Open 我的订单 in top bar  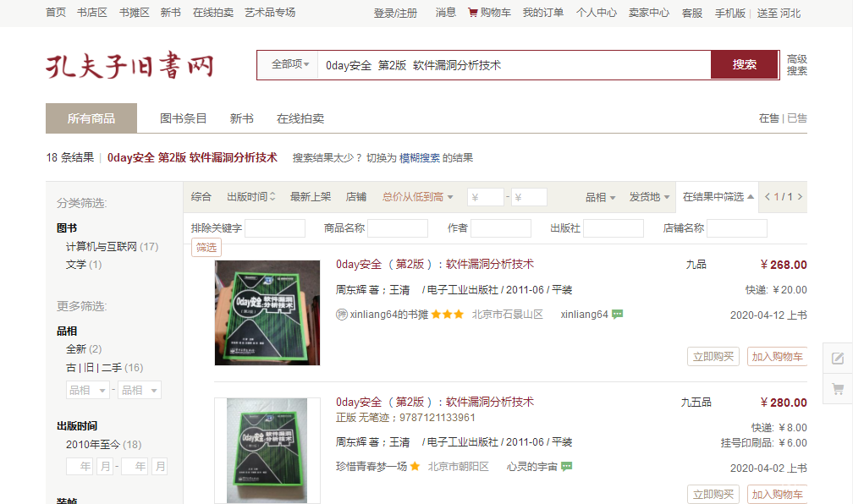(543, 13)
